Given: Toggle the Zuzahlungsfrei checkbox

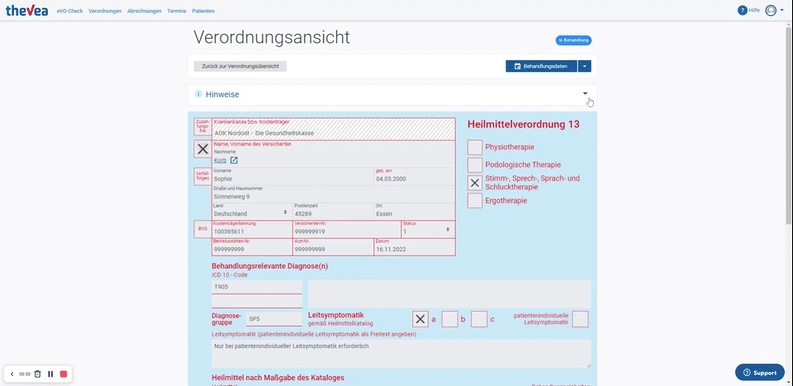Looking at the screenshot, I should tap(202, 127).
